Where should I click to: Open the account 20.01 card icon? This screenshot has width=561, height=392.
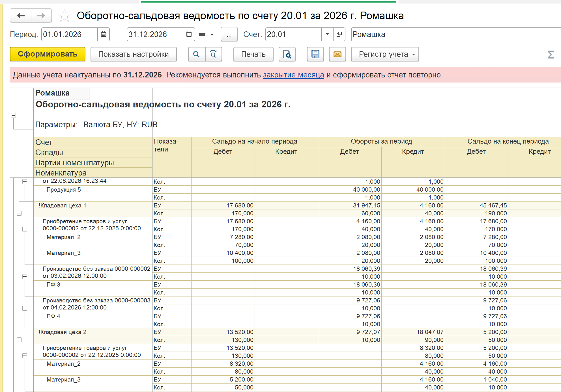click(339, 34)
